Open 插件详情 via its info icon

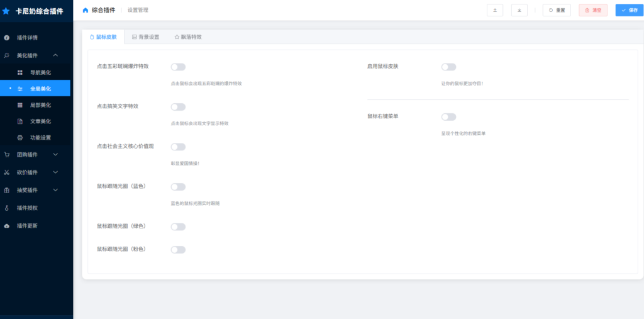(7, 38)
